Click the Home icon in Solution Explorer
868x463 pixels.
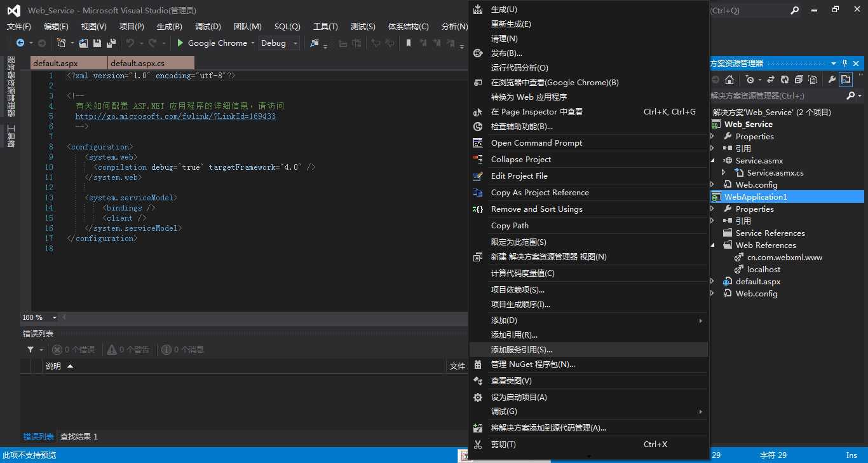729,79
